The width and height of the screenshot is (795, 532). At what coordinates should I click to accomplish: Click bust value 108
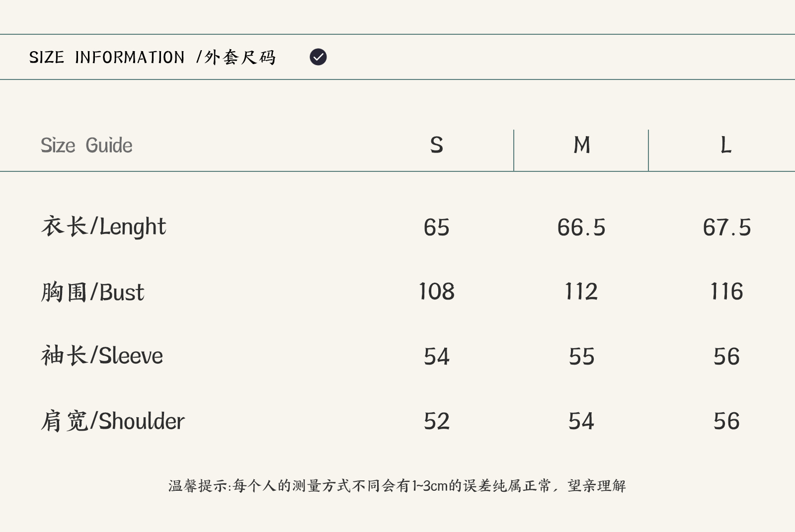click(436, 292)
